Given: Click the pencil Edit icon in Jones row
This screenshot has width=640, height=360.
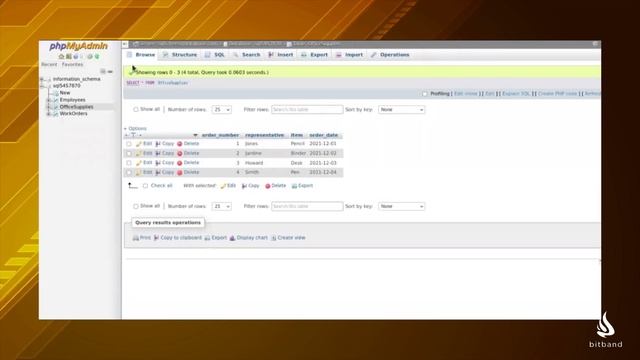Looking at the screenshot, I should 139,144.
